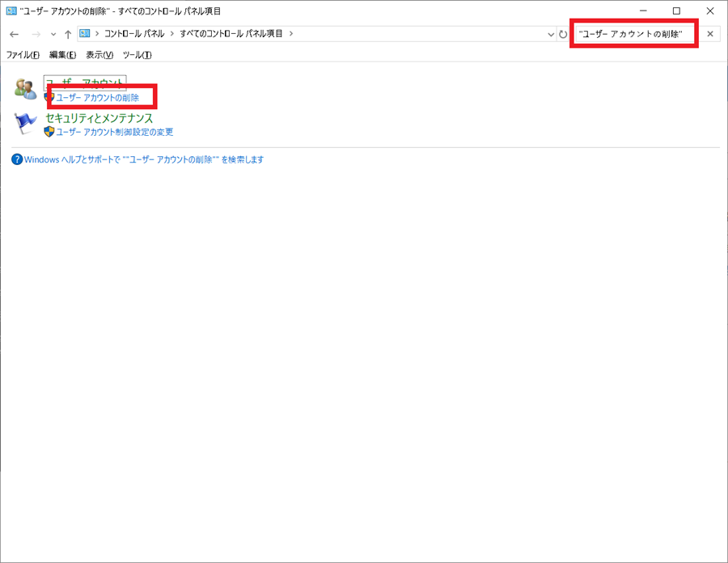The width and height of the screenshot is (728, 563).
Task: Refresh the page with the refresh icon
Action: click(561, 33)
